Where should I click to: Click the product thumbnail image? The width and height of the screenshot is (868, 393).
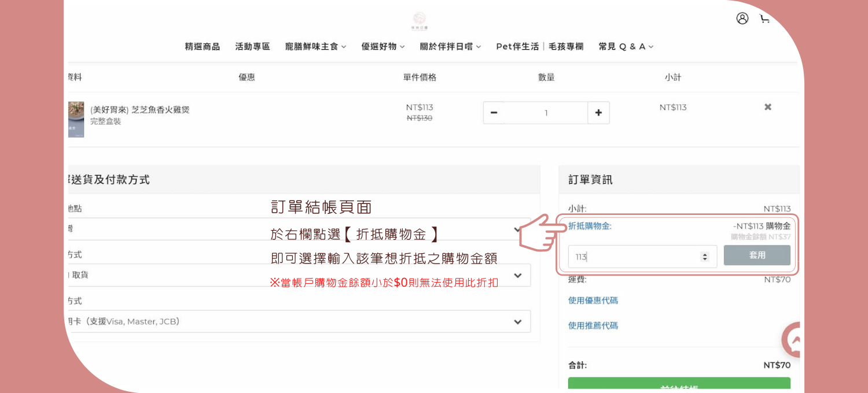tap(76, 119)
